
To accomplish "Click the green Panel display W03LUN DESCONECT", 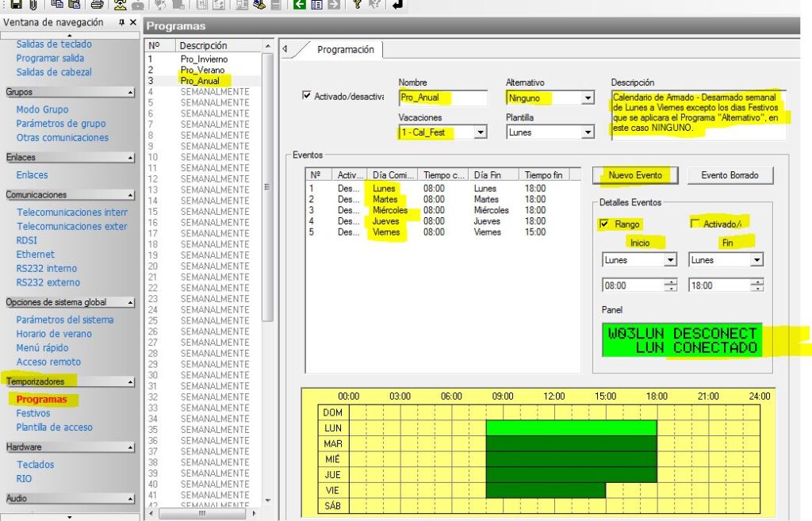I will click(x=682, y=340).
